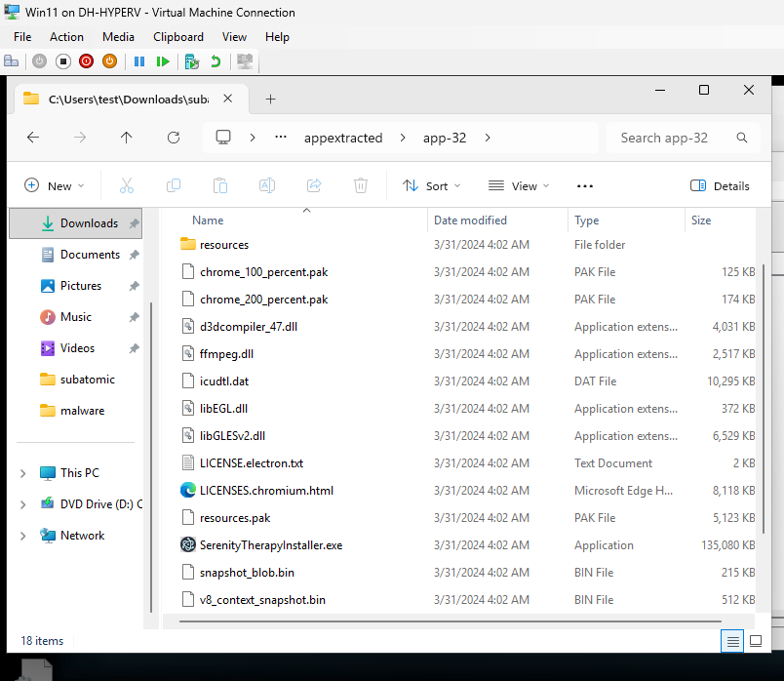Open the Explorer View layout dropdown

click(x=519, y=186)
